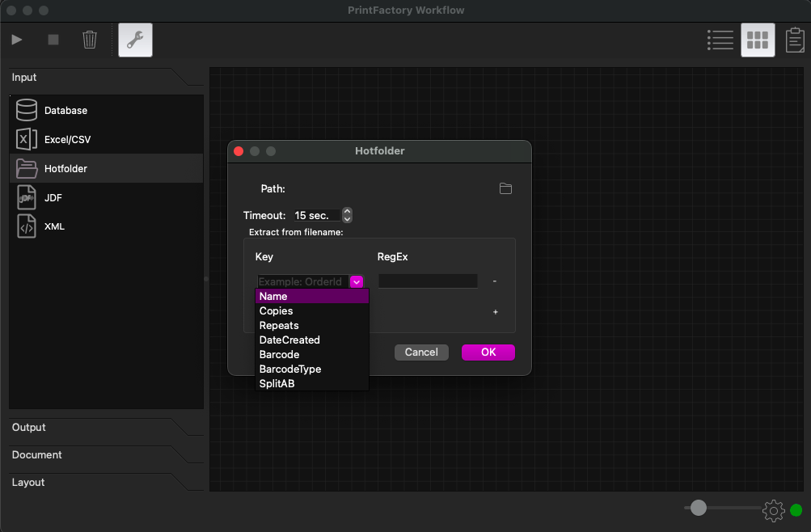This screenshot has height=532, width=811.
Task: Open the gear settings at bottom right
Action: click(773, 510)
